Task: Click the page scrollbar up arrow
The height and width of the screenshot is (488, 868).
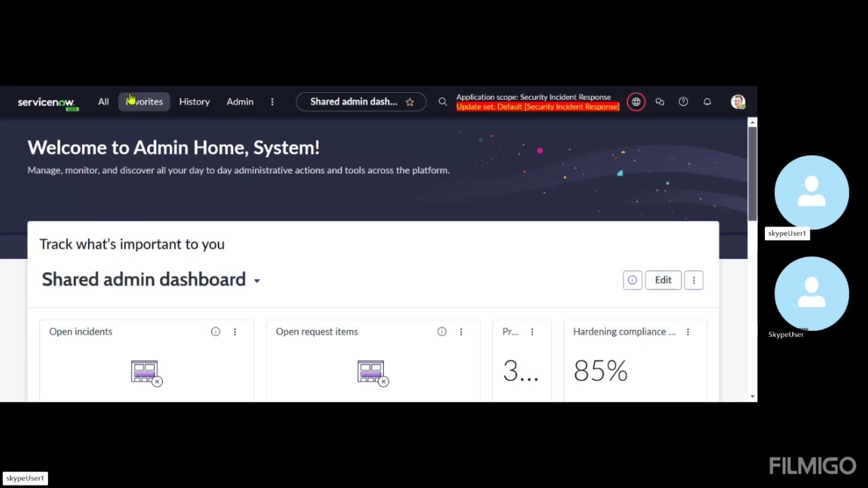Action: tap(752, 123)
